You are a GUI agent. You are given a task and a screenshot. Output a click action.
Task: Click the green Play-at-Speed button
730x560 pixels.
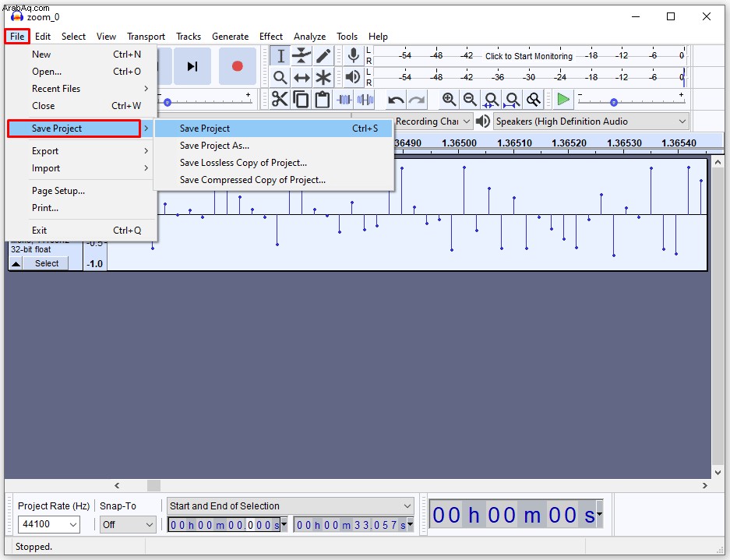click(563, 99)
